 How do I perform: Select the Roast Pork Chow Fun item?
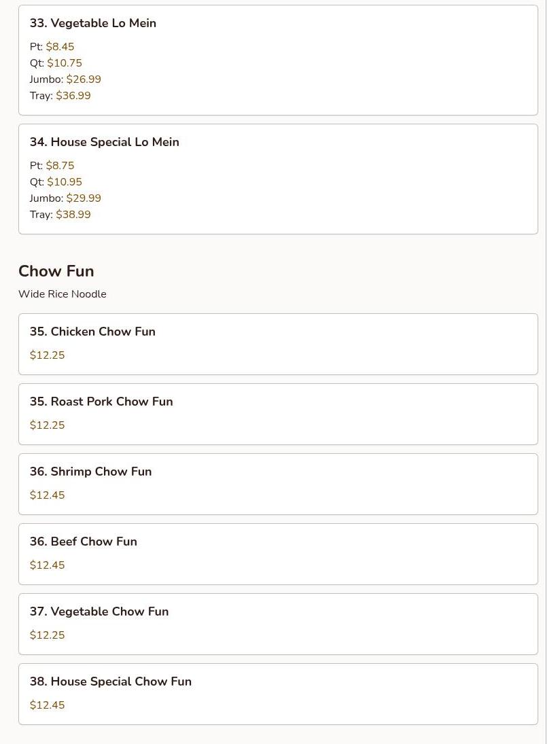[278, 414]
